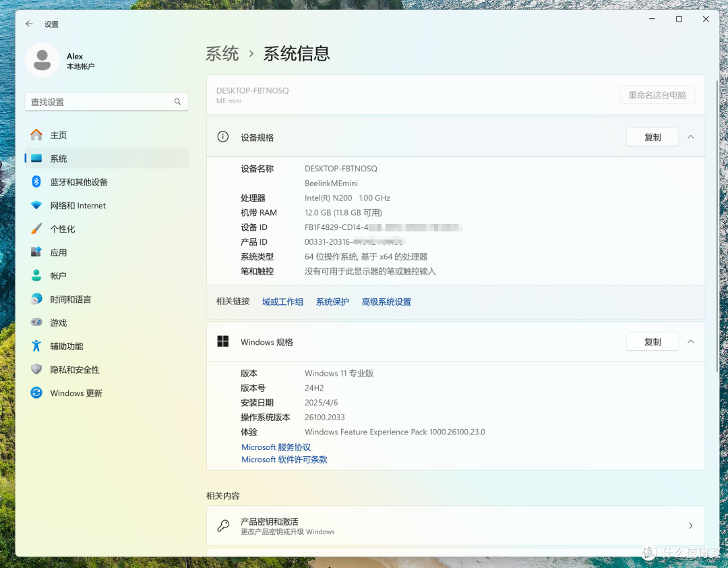Click the Alex user avatar icon
This screenshot has width=728, height=568.
42,61
